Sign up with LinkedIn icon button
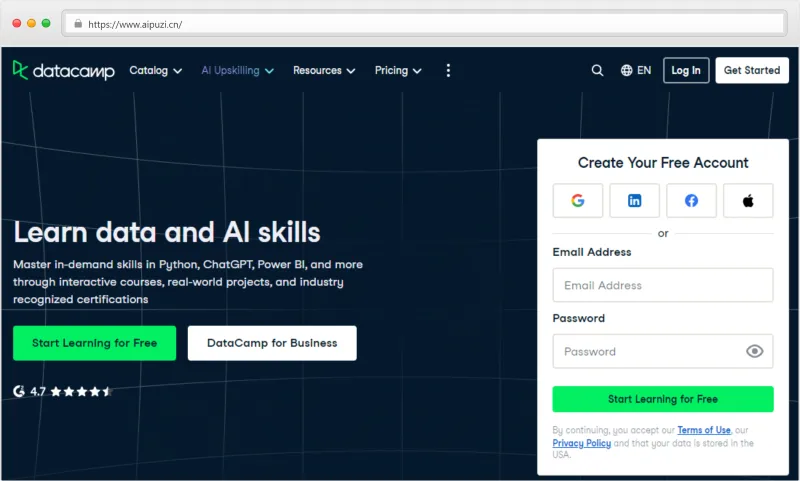 coord(634,201)
